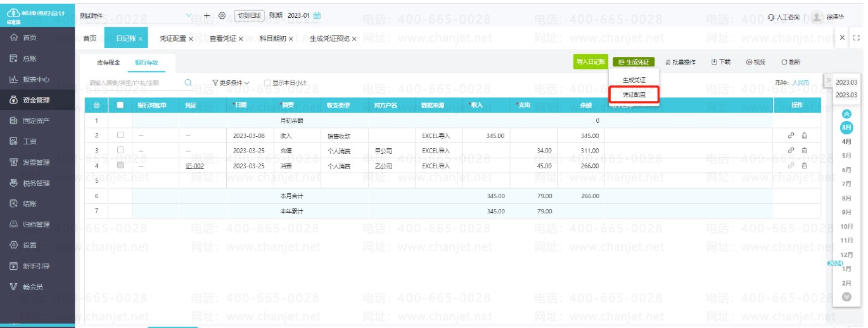Image resolution: width=868 pixels, height=328 pixels.
Task: Choose 凭证配置 in the dropdown menu
Action: tap(634, 94)
